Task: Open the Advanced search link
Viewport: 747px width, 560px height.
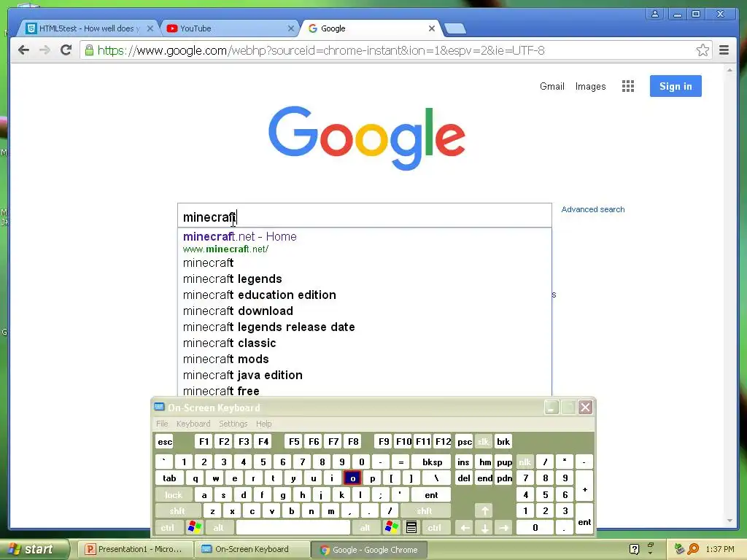Action: tap(592, 209)
